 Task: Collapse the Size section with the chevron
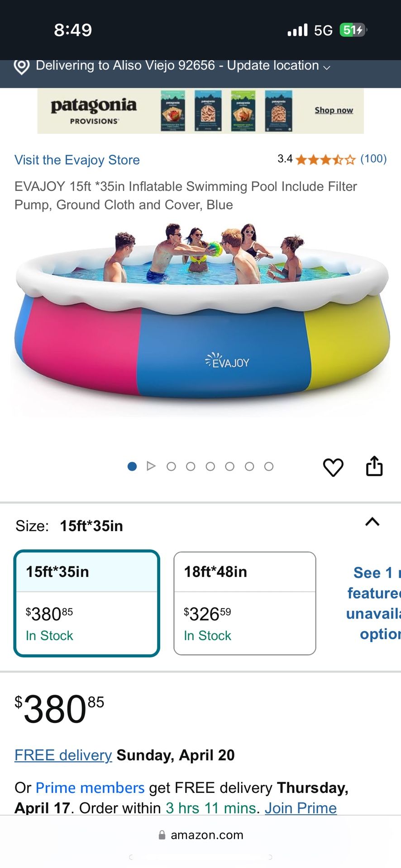tap(372, 522)
